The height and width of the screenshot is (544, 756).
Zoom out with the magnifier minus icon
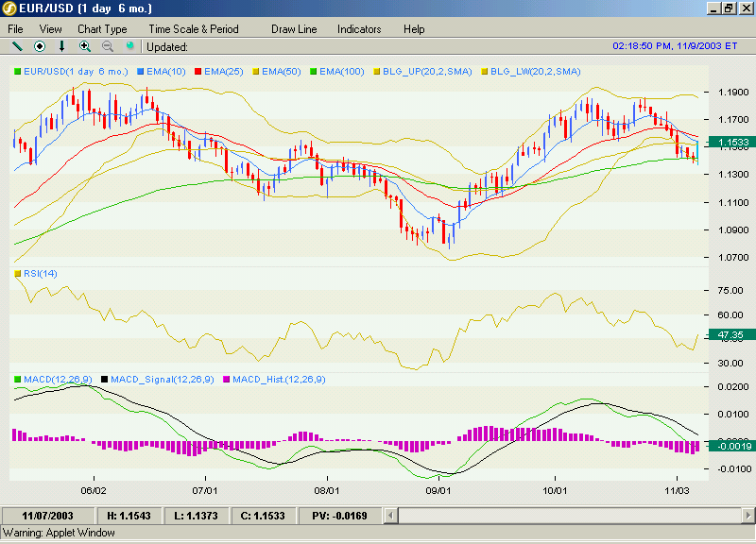click(x=108, y=46)
